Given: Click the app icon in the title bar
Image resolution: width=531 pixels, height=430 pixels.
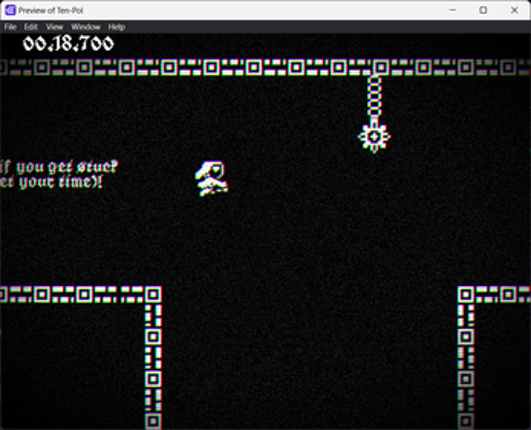Looking at the screenshot, I should [x=10, y=10].
